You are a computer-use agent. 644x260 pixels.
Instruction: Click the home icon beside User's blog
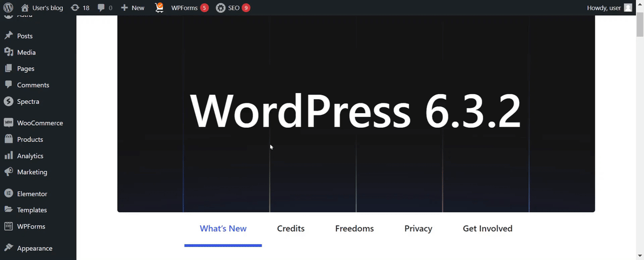25,8
